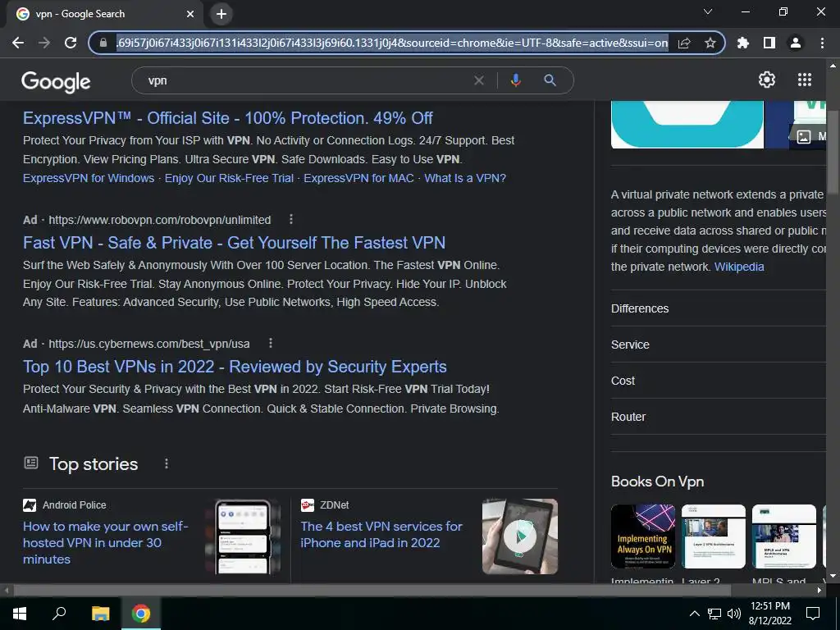840x630 pixels.
Task: Open Enjoy Our Risk-Free Trial sitelink
Action: pos(230,178)
